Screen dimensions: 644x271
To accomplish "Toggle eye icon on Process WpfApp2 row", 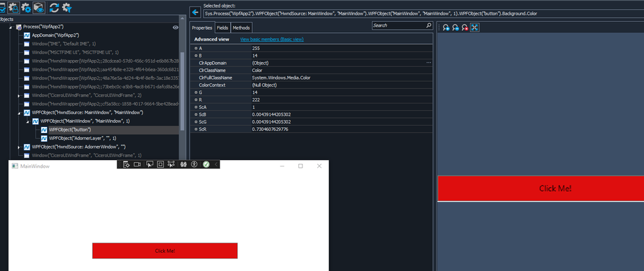I will pos(175,28).
